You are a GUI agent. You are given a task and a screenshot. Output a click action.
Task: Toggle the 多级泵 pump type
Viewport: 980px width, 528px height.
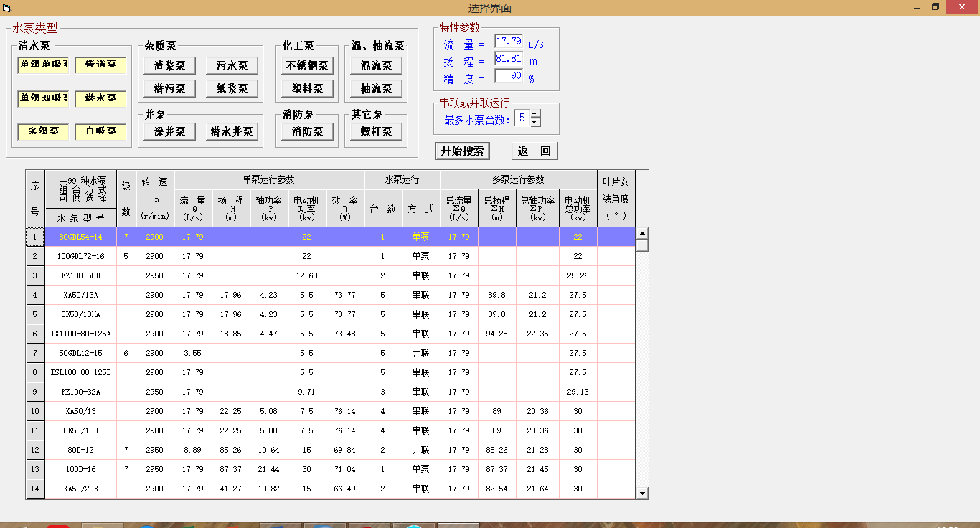pyautogui.click(x=44, y=133)
